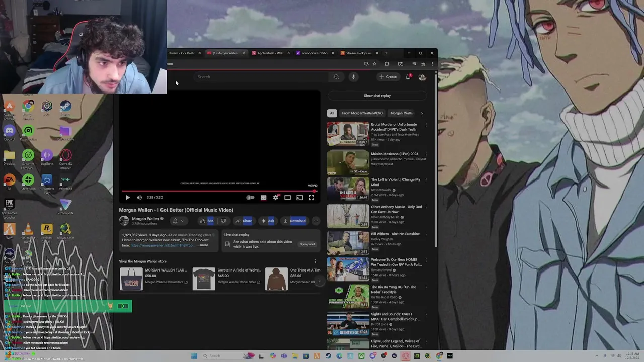Click the Download button under the video
The image size is (644, 362).
pyautogui.click(x=294, y=221)
